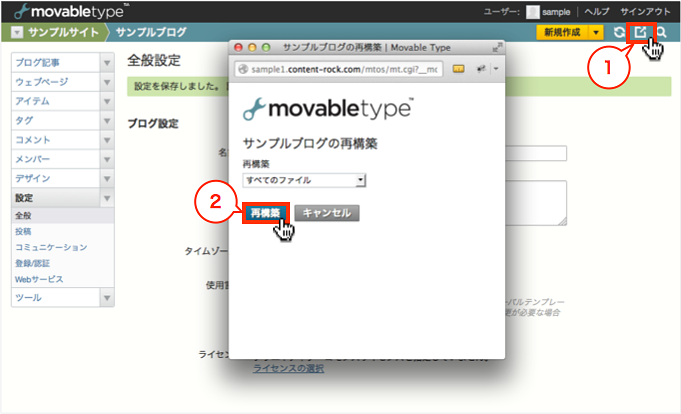
Task: Open メンバー sidebar menu
Action: [56, 159]
